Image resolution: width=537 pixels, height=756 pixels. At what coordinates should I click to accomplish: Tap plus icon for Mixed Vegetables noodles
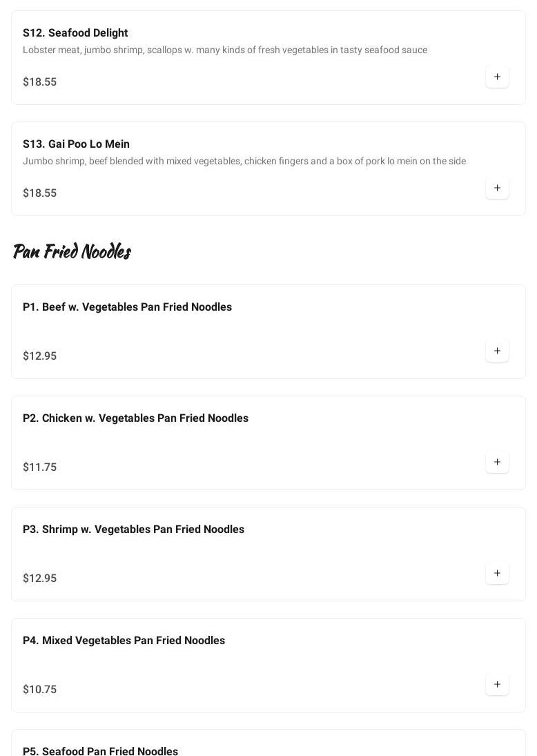pos(497,684)
